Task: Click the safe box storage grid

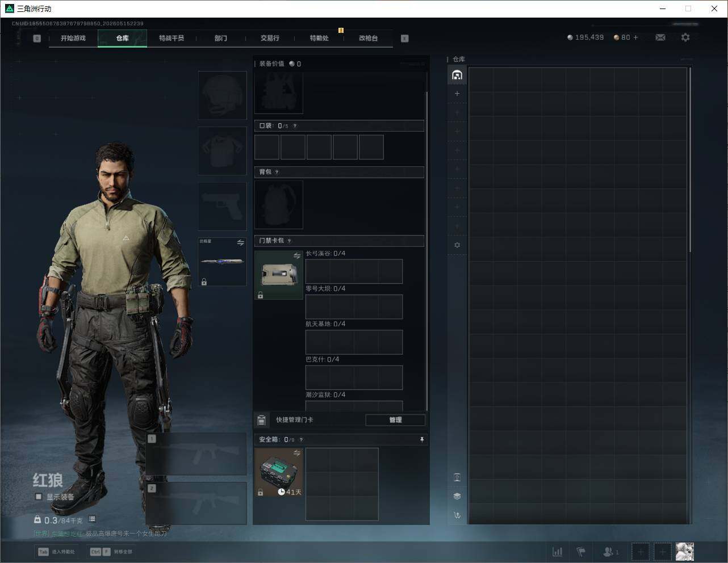Action: [342, 484]
